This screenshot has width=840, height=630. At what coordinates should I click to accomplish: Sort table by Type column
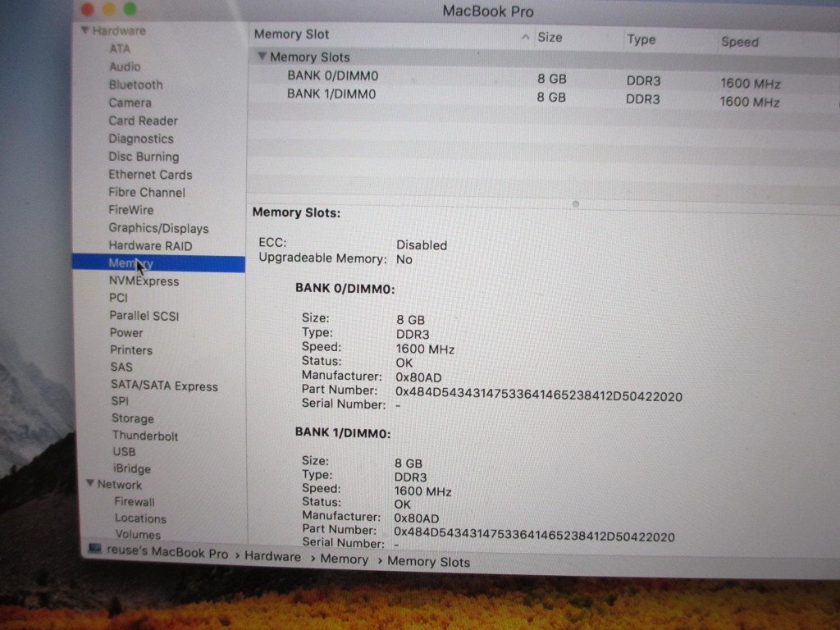[641, 39]
